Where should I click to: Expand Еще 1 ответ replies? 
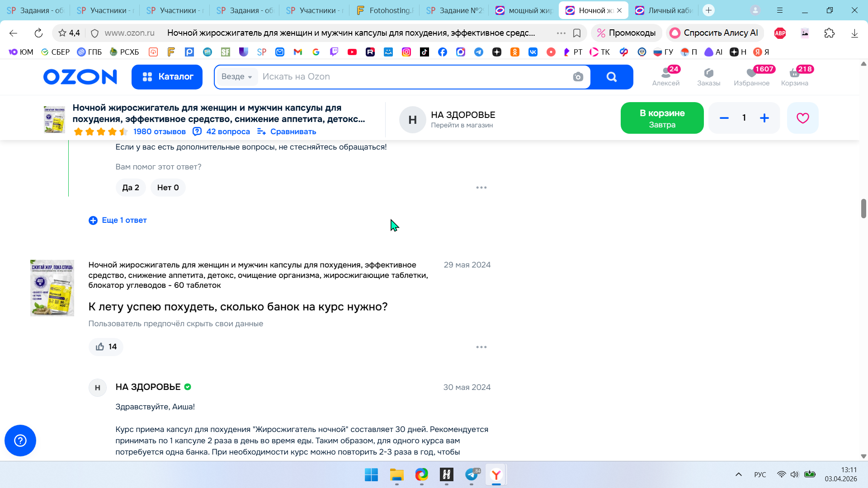tap(118, 220)
